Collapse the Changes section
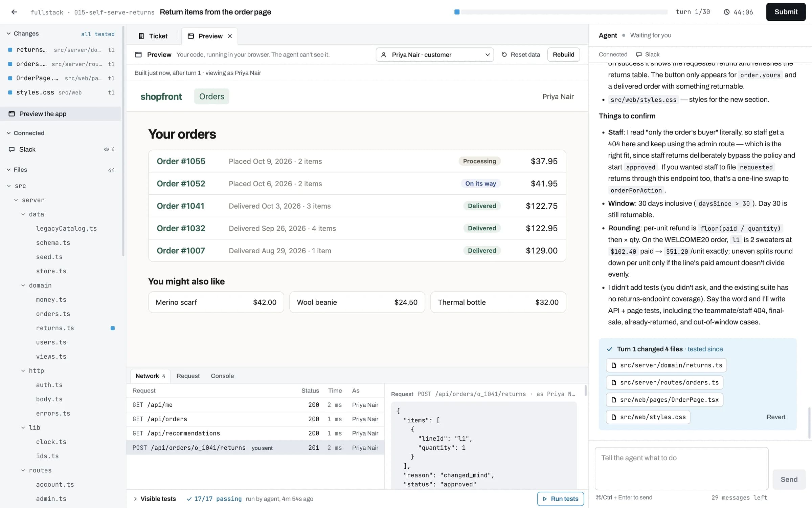 tap(8, 34)
